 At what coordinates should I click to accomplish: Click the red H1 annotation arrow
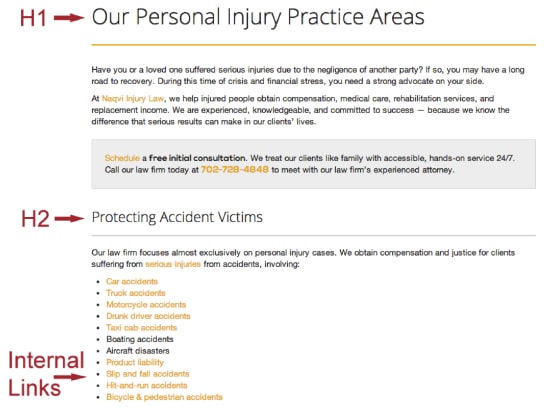pyautogui.click(x=69, y=18)
